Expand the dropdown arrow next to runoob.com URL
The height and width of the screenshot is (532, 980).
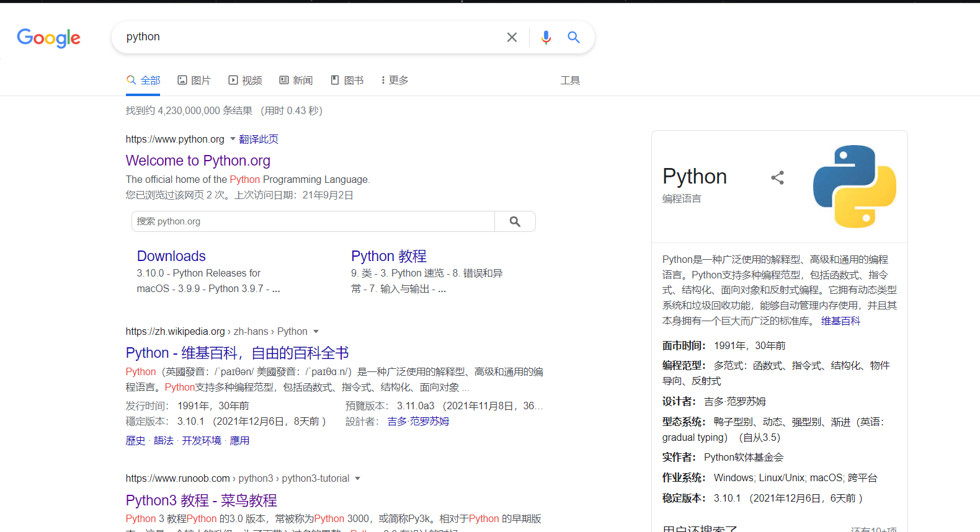coord(357,478)
